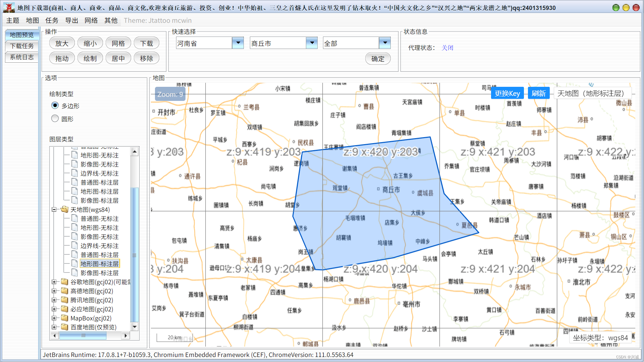Viewport: 644px width, 362px height.
Task: Click the 刷新 button on map
Action: pos(538,93)
